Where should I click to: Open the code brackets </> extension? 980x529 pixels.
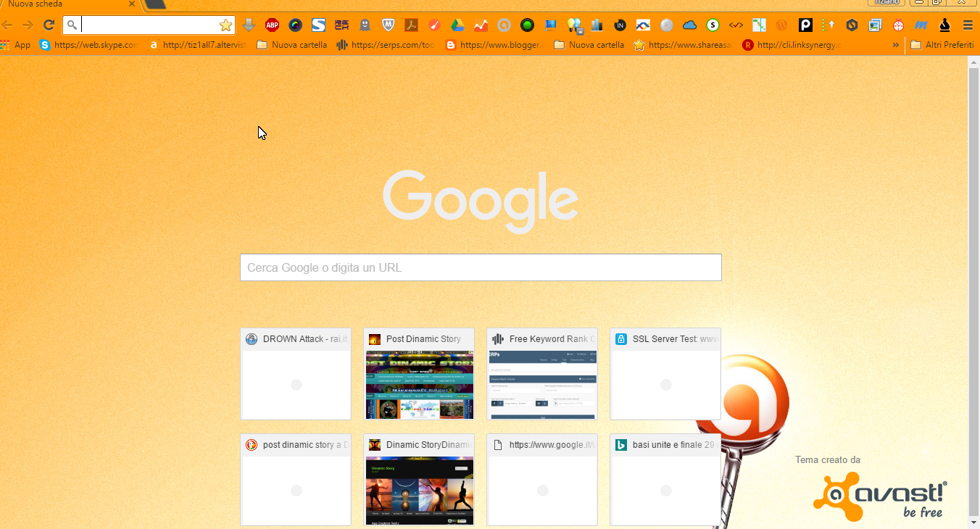(736, 25)
